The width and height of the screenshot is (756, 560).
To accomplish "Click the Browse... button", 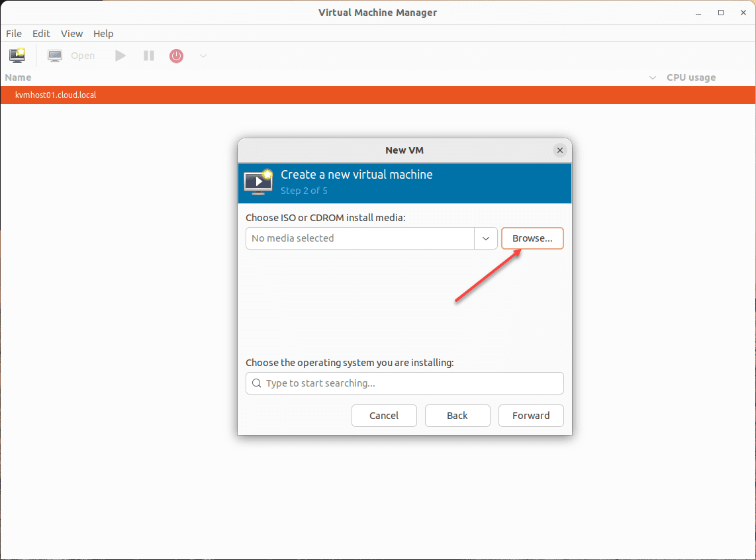I will click(532, 238).
